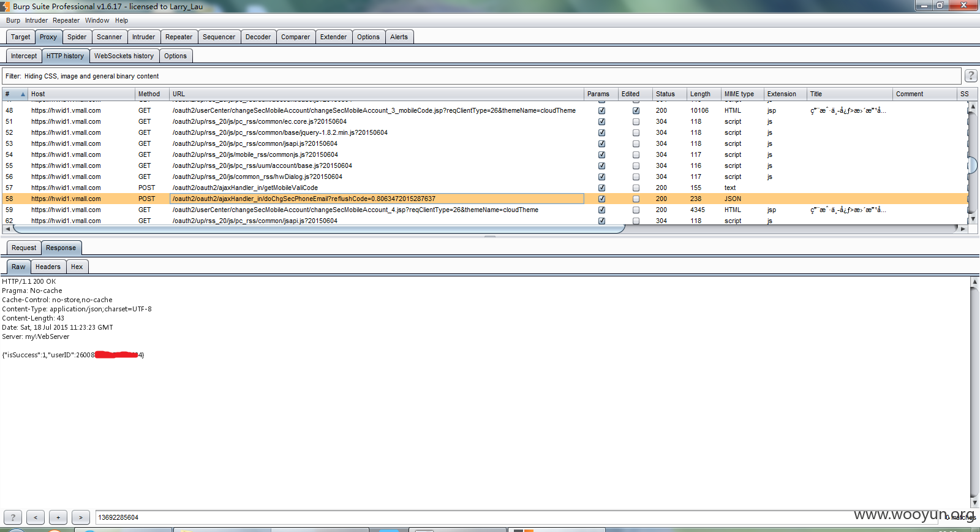The height and width of the screenshot is (532, 980).
Task: Open the Burp menu
Action: tap(13, 20)
